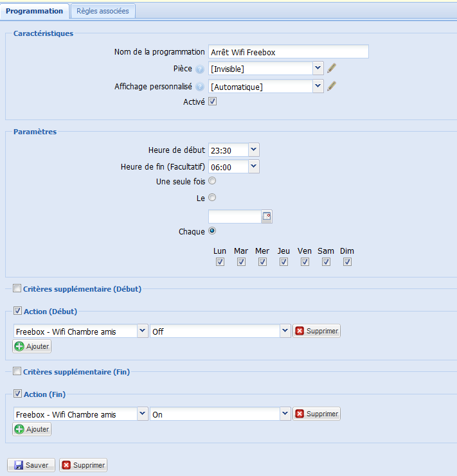Viewport: 457px width, 476px height.
Task: Open the calendar date picker icon
Action: 267,216
